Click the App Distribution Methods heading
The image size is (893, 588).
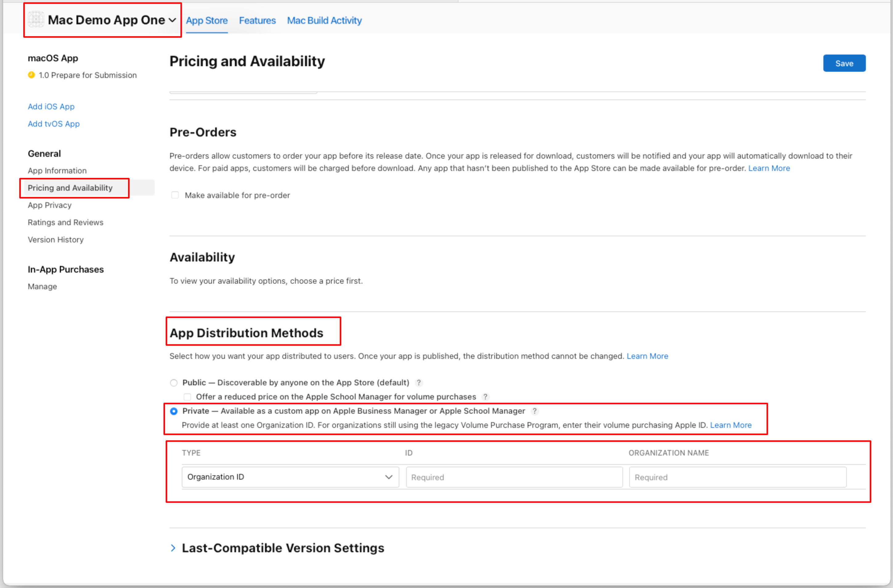click(246, 333)
